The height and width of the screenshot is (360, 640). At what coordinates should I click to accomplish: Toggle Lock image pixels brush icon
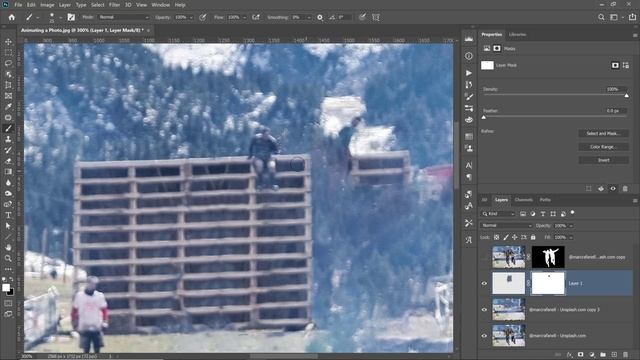(x=506, y=237)
